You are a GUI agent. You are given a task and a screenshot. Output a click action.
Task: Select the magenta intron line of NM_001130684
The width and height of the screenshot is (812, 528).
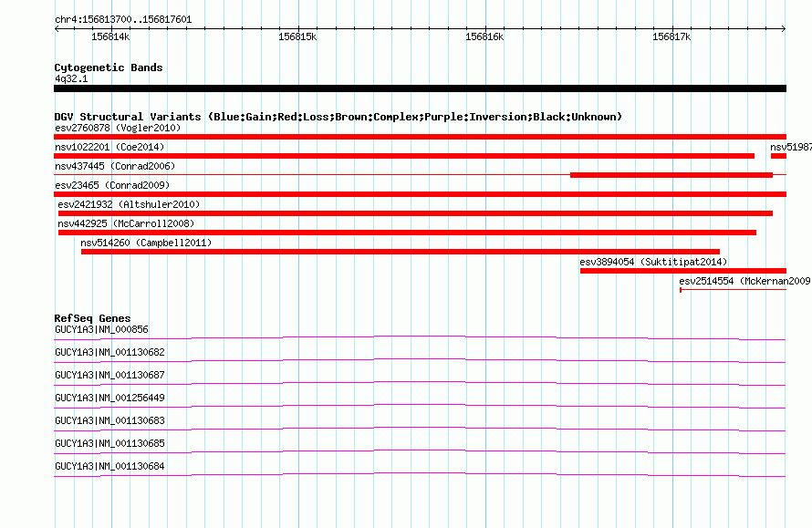(420, 473)
